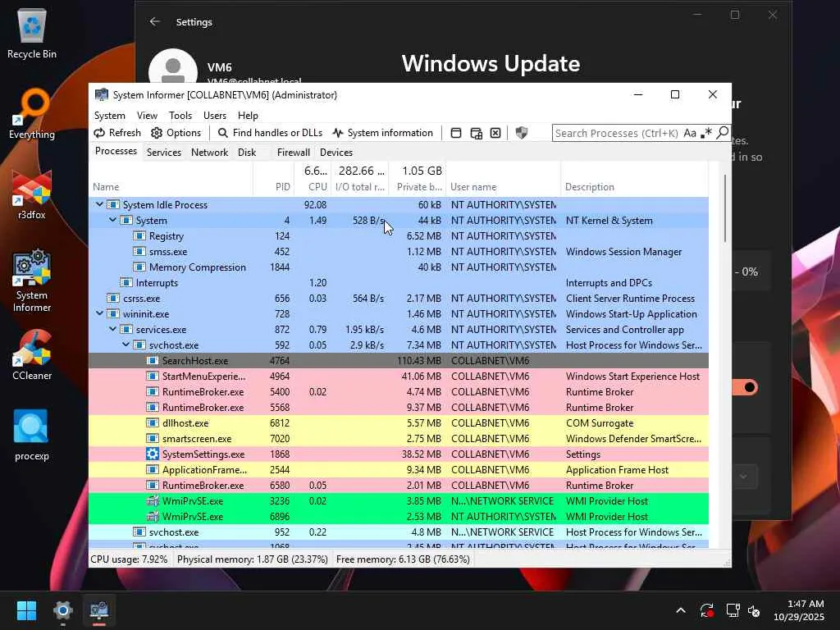Click the shield icon in toolbar
840x630 pixels.
[x=521, y=133]
